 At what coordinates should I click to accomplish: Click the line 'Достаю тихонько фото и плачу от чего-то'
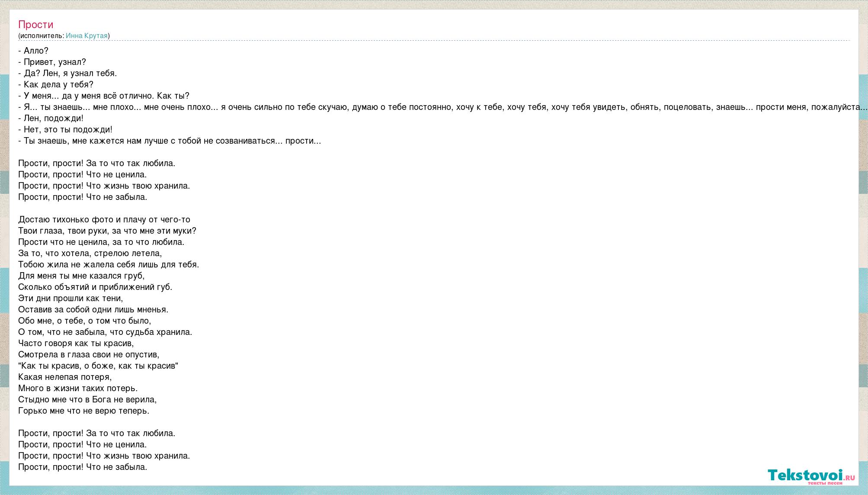pyautogui.click(x=104, y=219)
